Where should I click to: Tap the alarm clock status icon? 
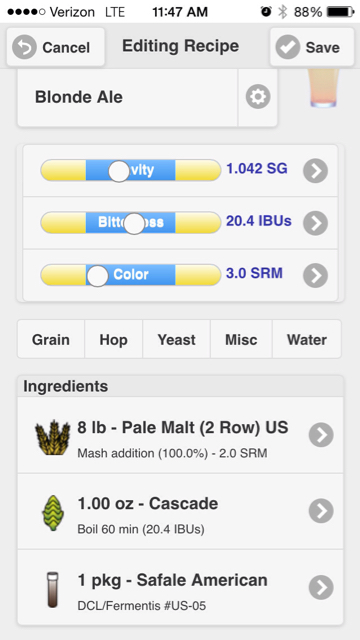pos(266,12)
